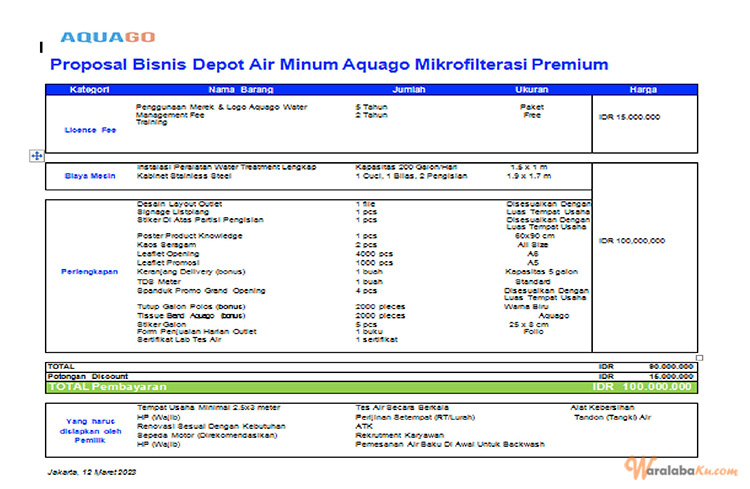Click 'Sepeda Motor (Direkomendasikan)'

pos(207,435)
